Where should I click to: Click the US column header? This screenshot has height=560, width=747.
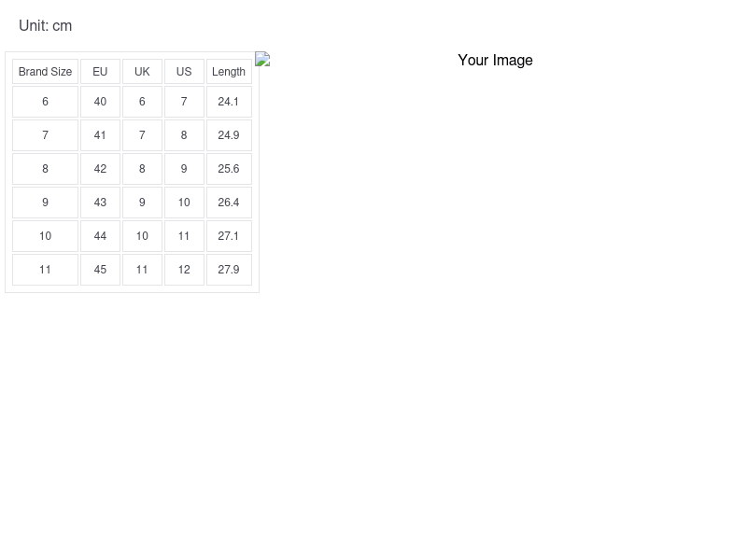[x=184, y=72]
